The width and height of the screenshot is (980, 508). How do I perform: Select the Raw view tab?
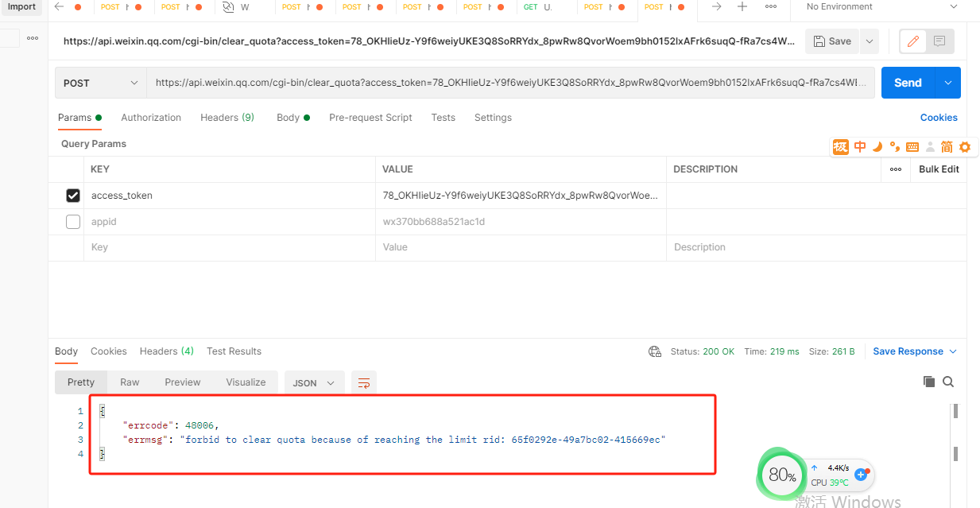[x=130, y=382]
